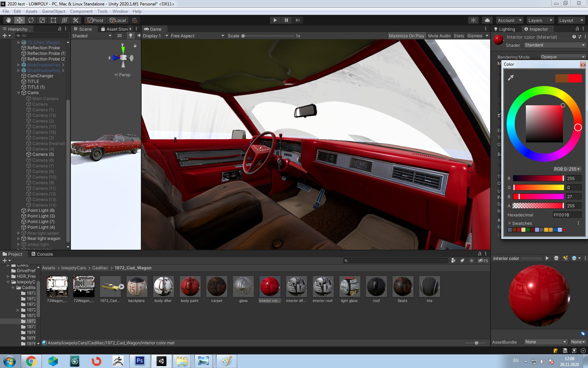Switch to the Scene tab
Screen dimensions: 588x368
(x=83, y=29)
